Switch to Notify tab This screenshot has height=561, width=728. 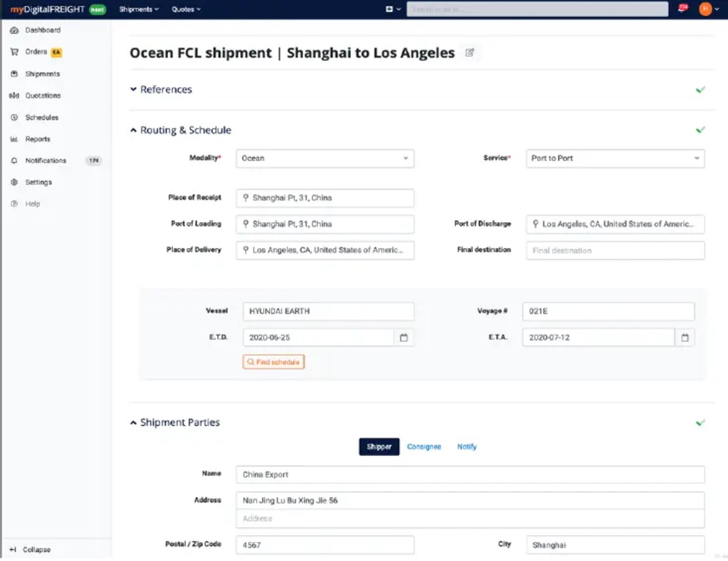pos(467,447)
